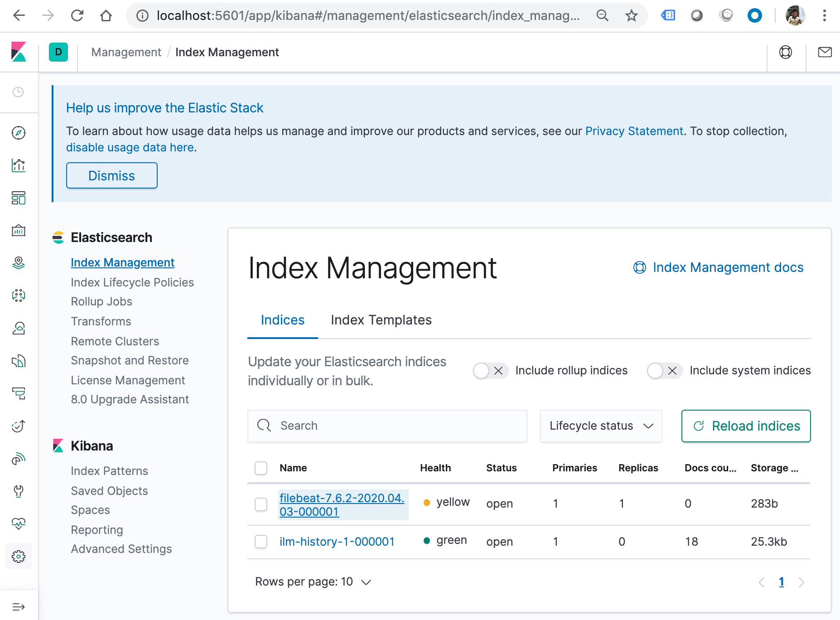Screen dimensions: 840x620
Task: Open Index Management docs link
Action: [x=719, y=268]
